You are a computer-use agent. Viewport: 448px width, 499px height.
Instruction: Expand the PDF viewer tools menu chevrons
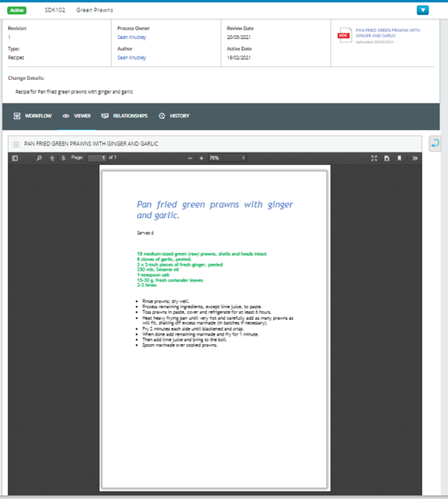(415, 158)
